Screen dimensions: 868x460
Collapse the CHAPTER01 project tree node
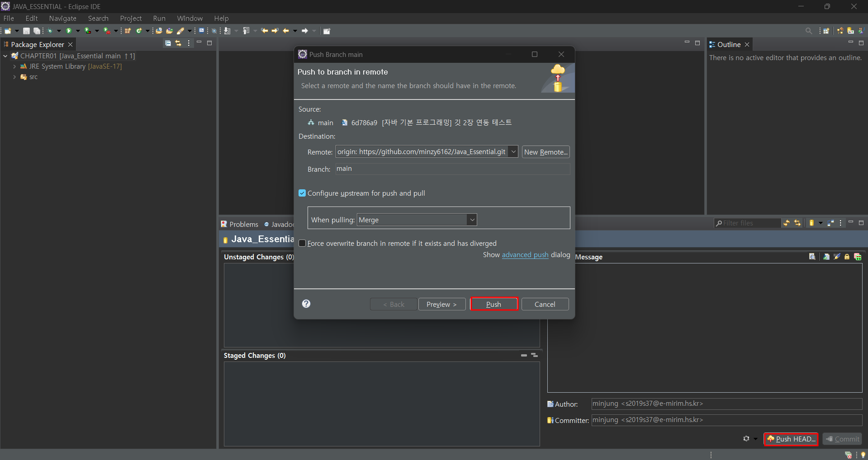pos(5,56)
